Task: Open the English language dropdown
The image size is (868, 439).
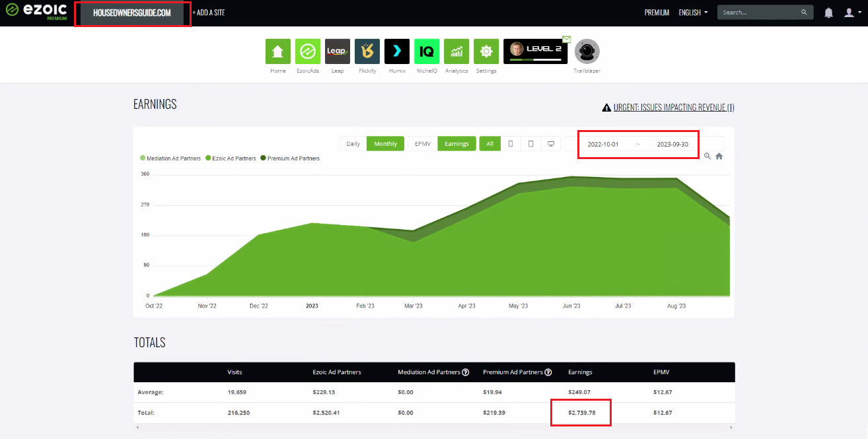Action: (x=693, y=13)
